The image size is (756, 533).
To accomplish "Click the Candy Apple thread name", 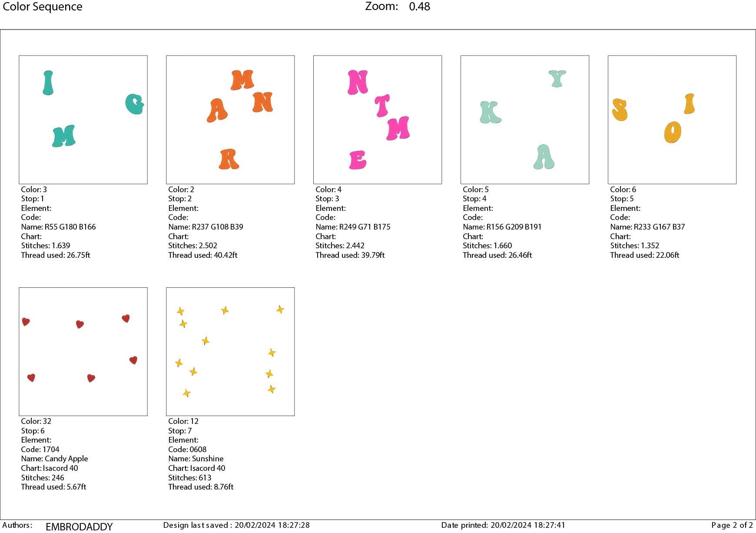I will [x=66, y=459].
